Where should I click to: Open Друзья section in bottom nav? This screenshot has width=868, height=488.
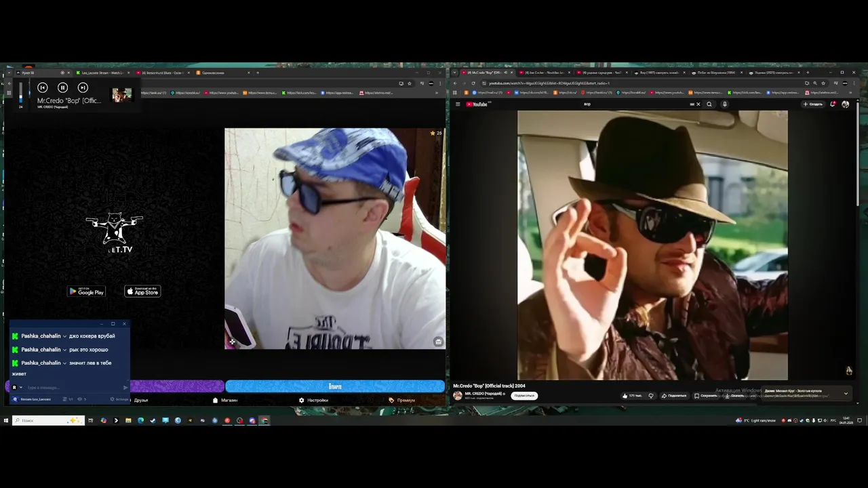click(x=141, y=401)
